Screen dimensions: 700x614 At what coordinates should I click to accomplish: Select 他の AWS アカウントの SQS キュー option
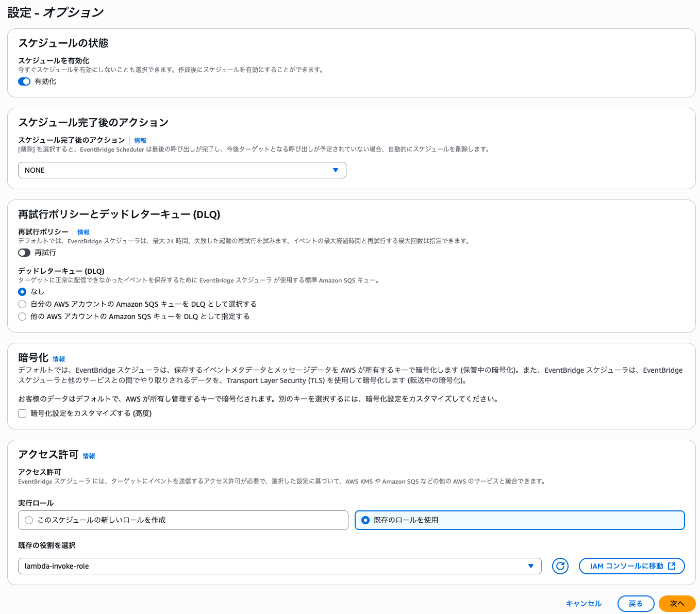coord(22,317)
